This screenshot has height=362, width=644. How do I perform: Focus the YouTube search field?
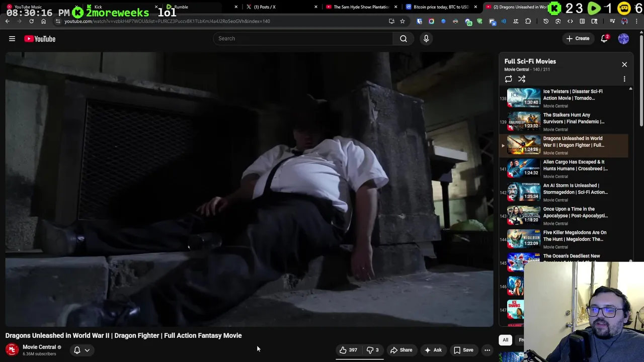point(303,39)
